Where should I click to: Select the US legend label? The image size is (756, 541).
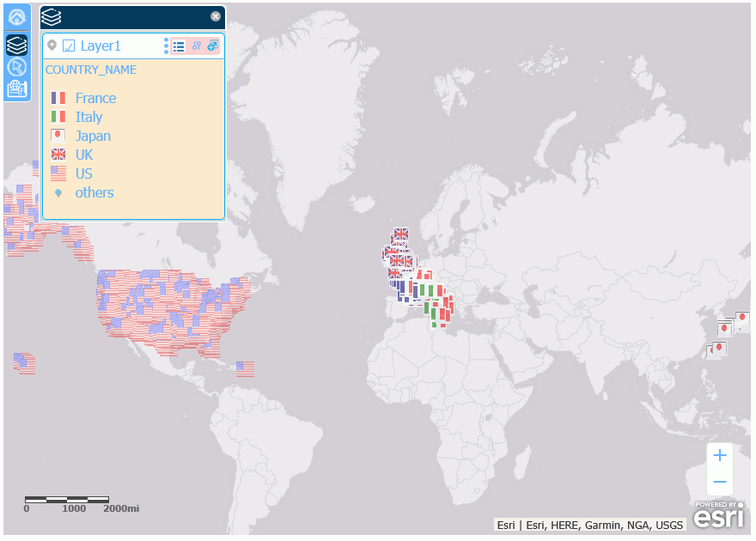(x=84, y=174)
